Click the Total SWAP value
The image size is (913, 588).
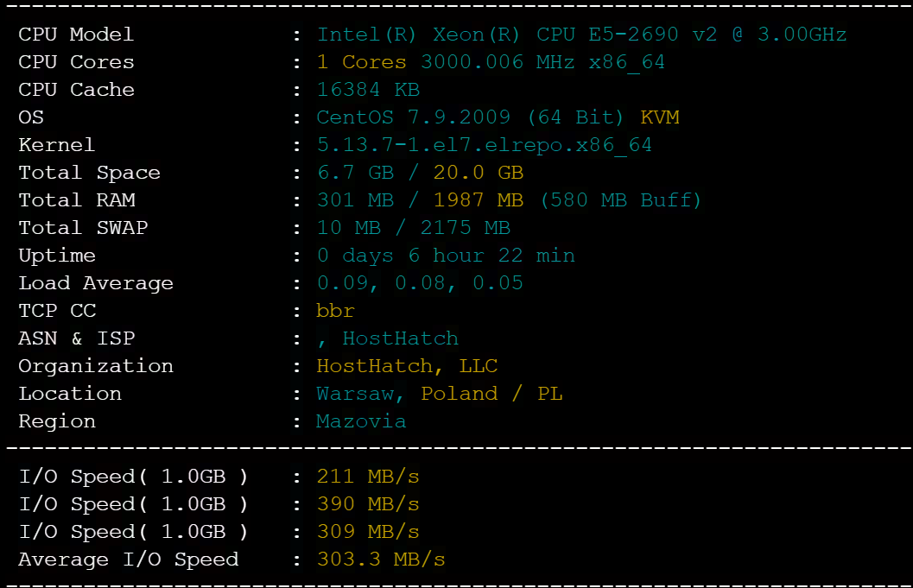click(x=414, y=228)
